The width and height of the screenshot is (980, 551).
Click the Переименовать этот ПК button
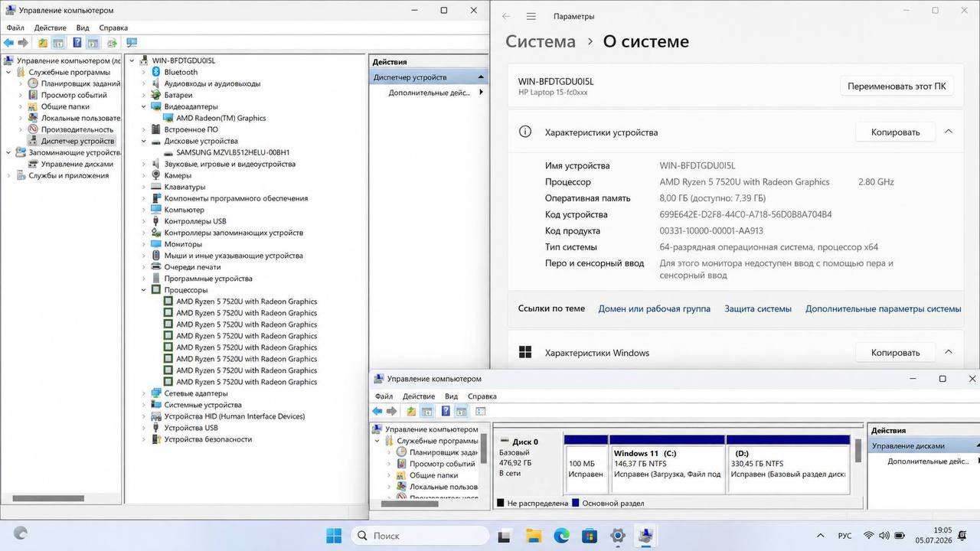coord(897,86)
